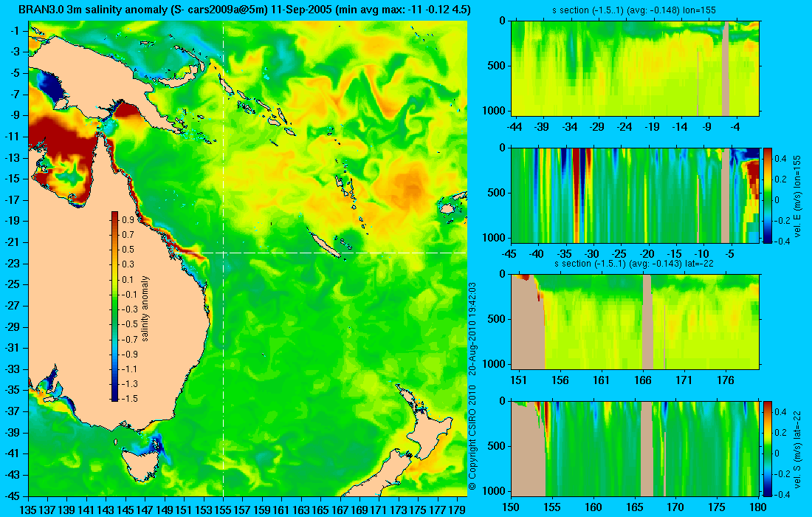Click the 0.4 label on the vel. E colorbar
The width and height of the screenshot is (812, 517).
(x=780, y=159)
